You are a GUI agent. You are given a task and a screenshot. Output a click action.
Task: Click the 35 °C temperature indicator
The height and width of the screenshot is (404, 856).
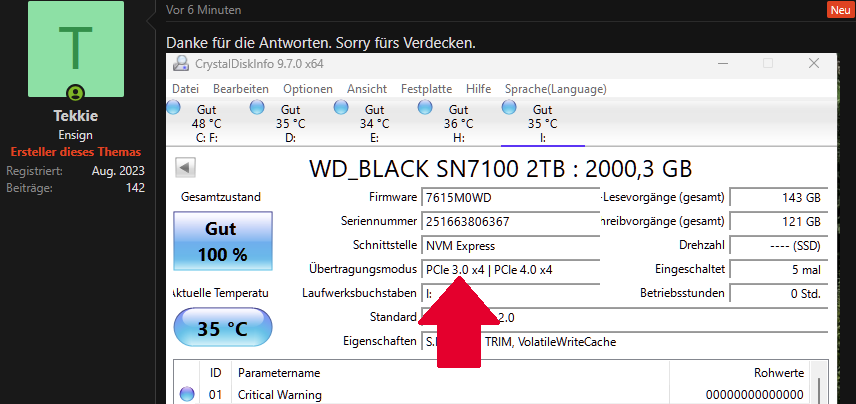223,328
